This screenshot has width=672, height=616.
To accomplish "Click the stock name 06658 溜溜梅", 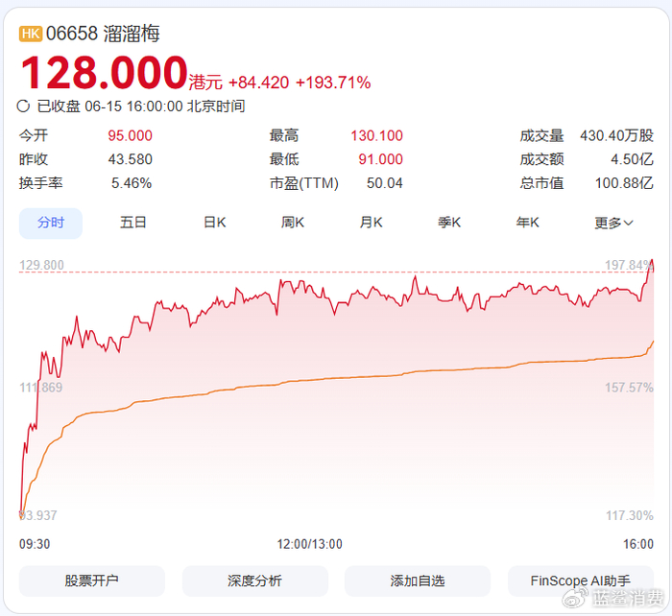I will [x=103, y=34].
